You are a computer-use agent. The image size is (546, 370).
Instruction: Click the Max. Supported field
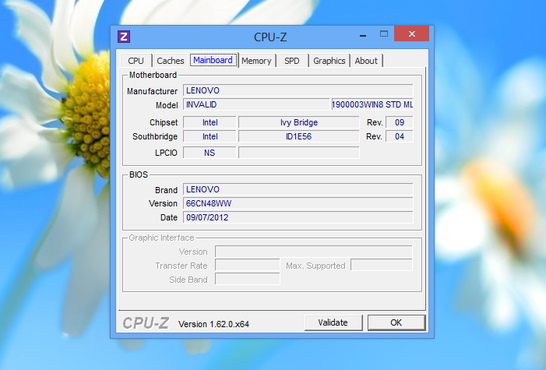tap(381, 265)
